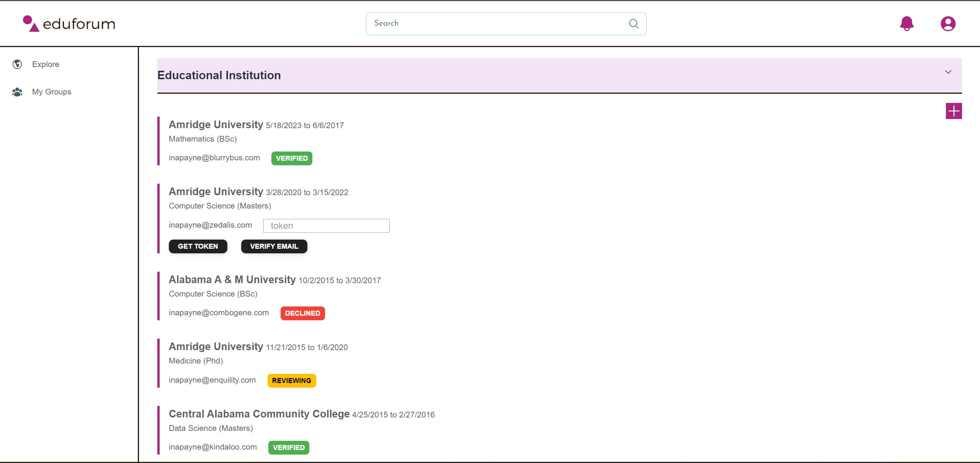980x463 pixels.
Task: Click VERIFIED badge for kindaloo email
Action: pyautogui.click(x=289, y=448)
